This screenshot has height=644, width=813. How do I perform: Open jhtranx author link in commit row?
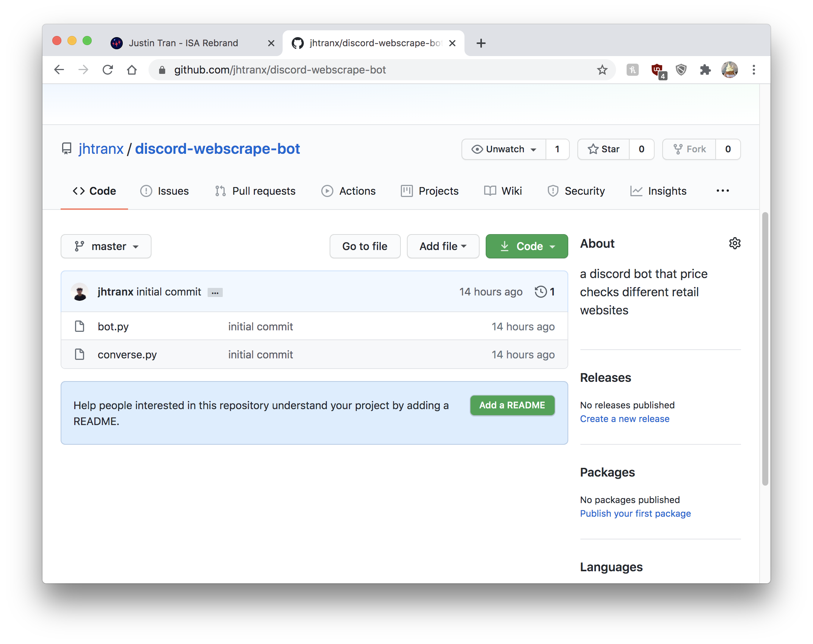[115, 292]
